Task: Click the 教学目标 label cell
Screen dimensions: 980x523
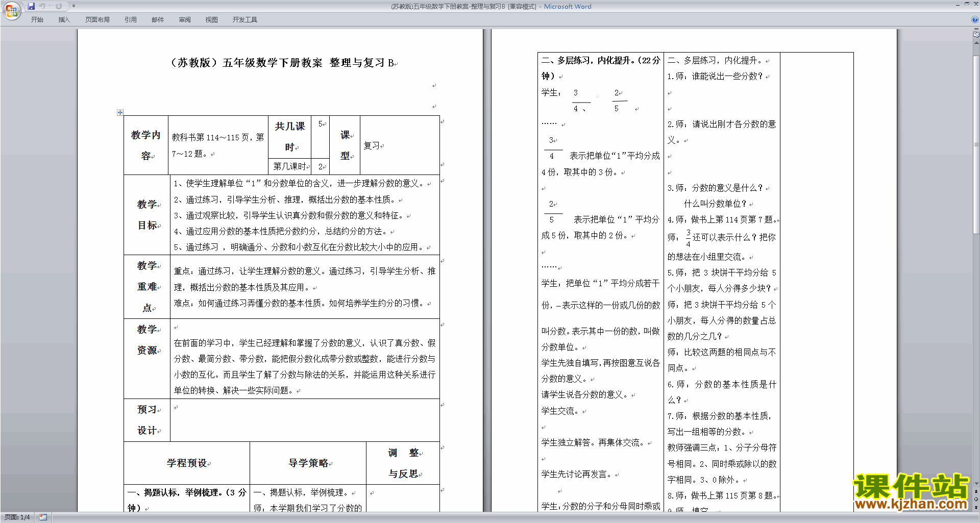Action: tap(148, 215)
